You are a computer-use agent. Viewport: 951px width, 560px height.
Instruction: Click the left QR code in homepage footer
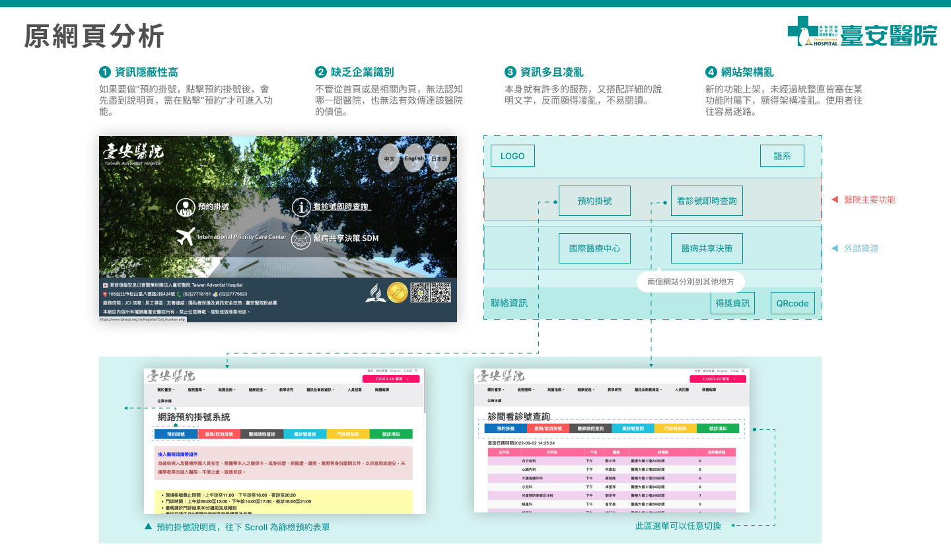point(420,293)
